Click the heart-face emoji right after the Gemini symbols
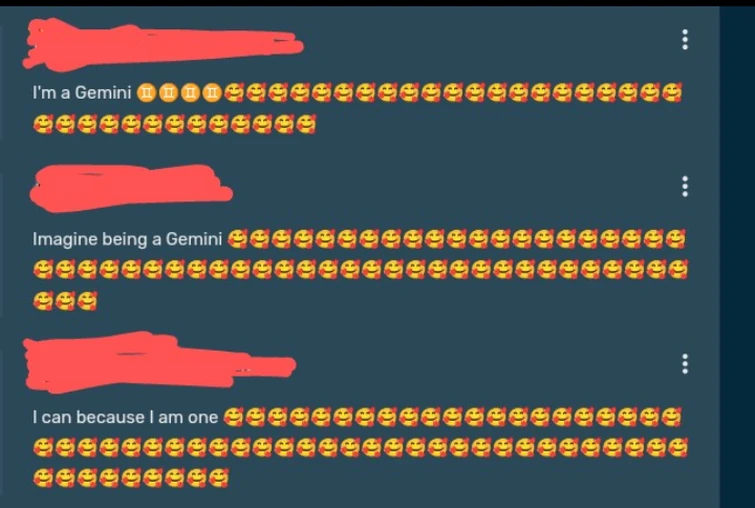The height and width of the screenshot is (508, 755). coord(234,92)
